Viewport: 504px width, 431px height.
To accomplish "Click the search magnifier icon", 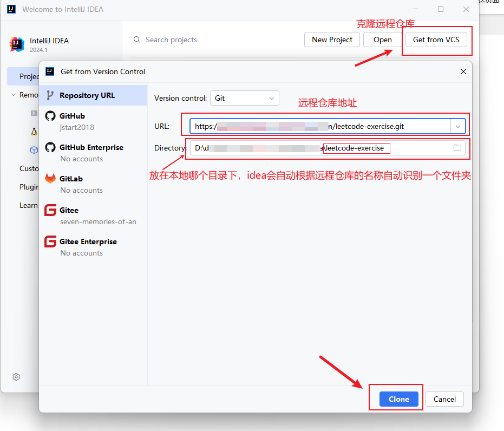I will (x=136, y=40).
